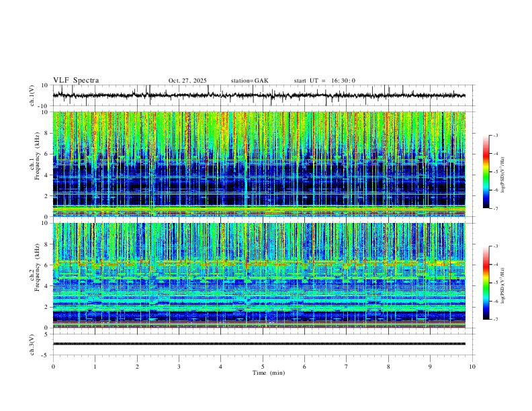Click the "4" kHz tick on ch.2 frequency axis
This screenshot has width=532, height=411.
47,286
